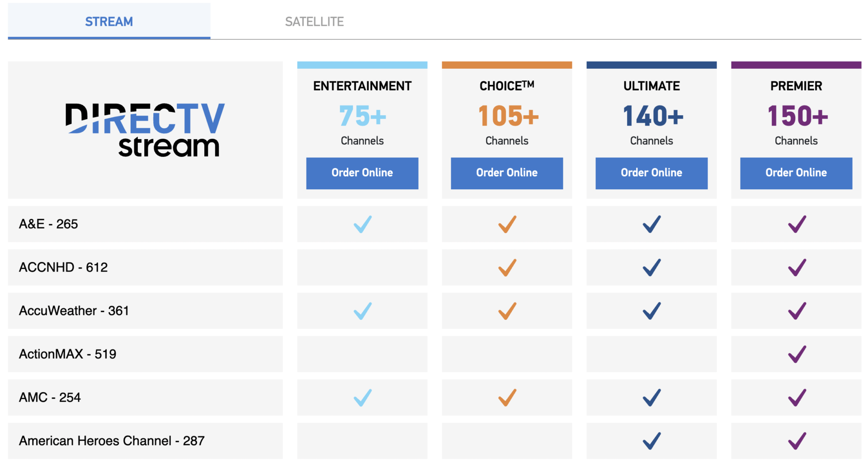Select the A&E checkmark under PREMIER
The image size is (868, 464).
(796, 224)
